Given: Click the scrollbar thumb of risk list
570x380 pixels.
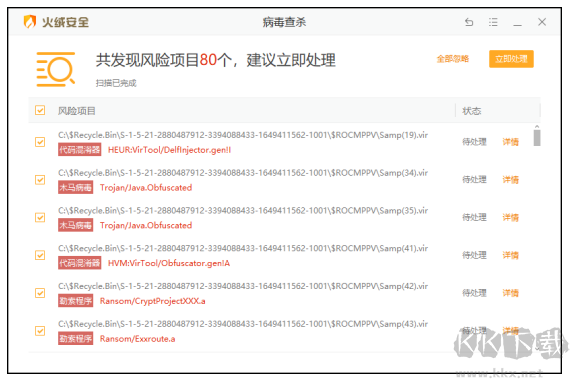Looking at the screenshot, I should click(537, 138).
